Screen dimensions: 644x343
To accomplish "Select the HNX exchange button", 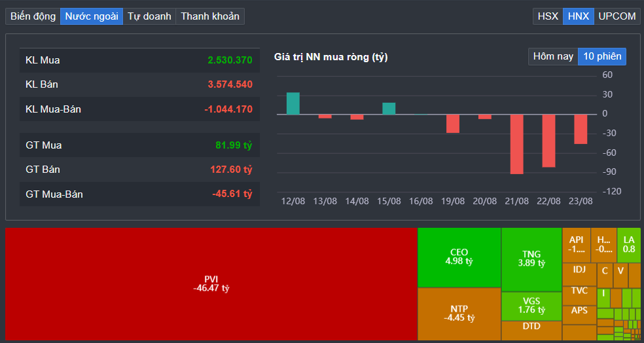I will coord(579,16).
